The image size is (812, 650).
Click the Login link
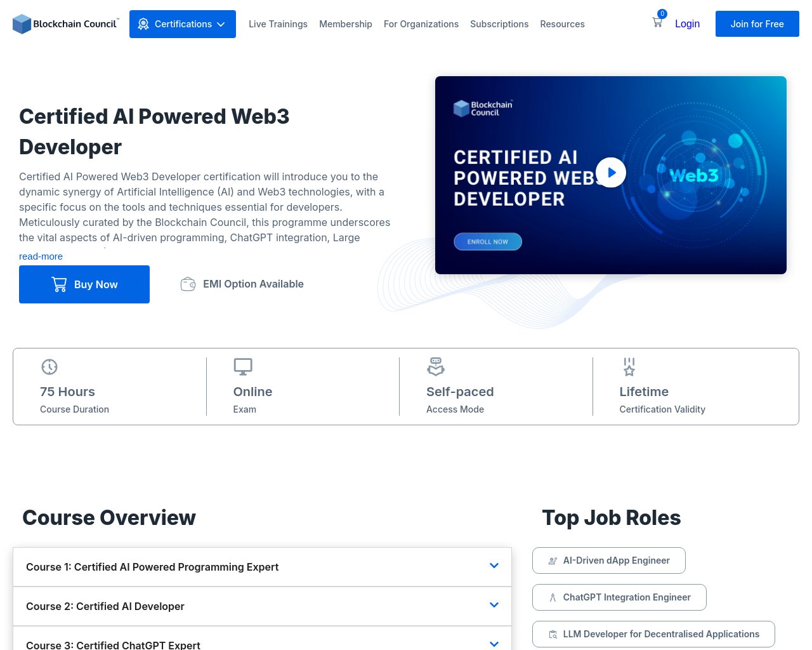click(x=687, y=23)
